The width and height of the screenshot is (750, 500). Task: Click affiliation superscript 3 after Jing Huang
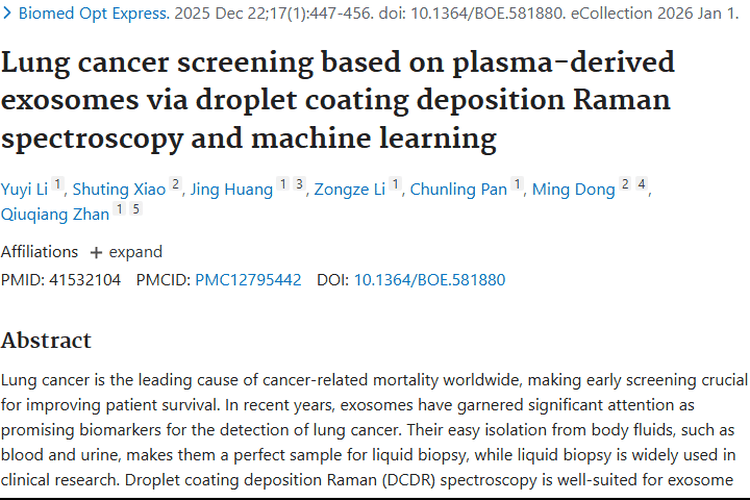click(x=298, y=184)
